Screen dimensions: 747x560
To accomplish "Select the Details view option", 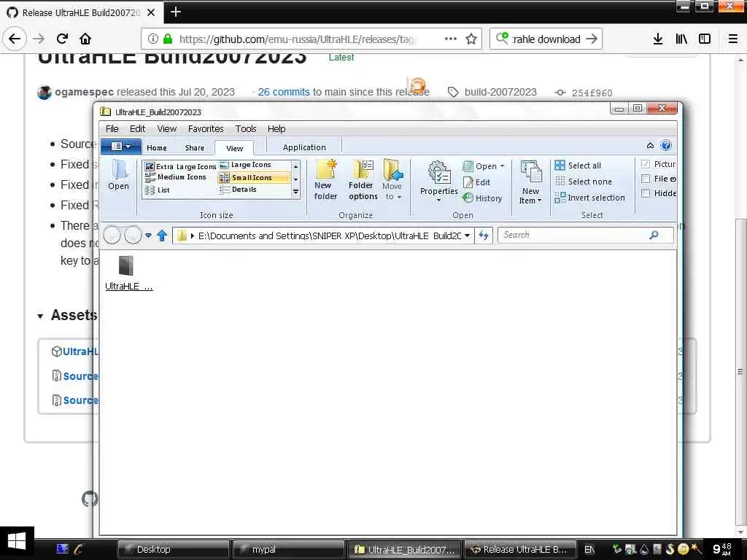I will point(238,190).
